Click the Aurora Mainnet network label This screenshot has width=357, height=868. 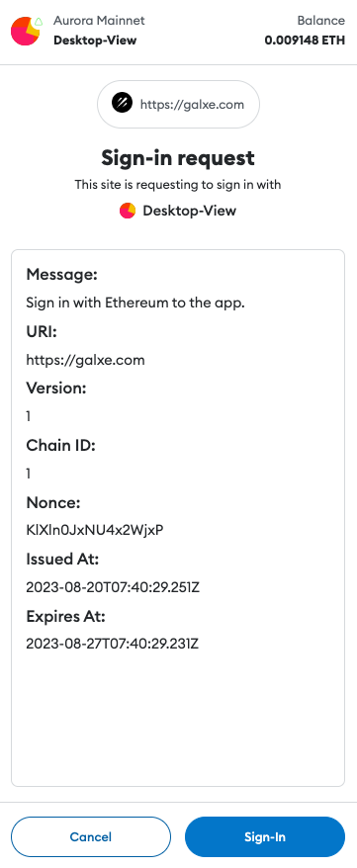click(x=99, y=21)
